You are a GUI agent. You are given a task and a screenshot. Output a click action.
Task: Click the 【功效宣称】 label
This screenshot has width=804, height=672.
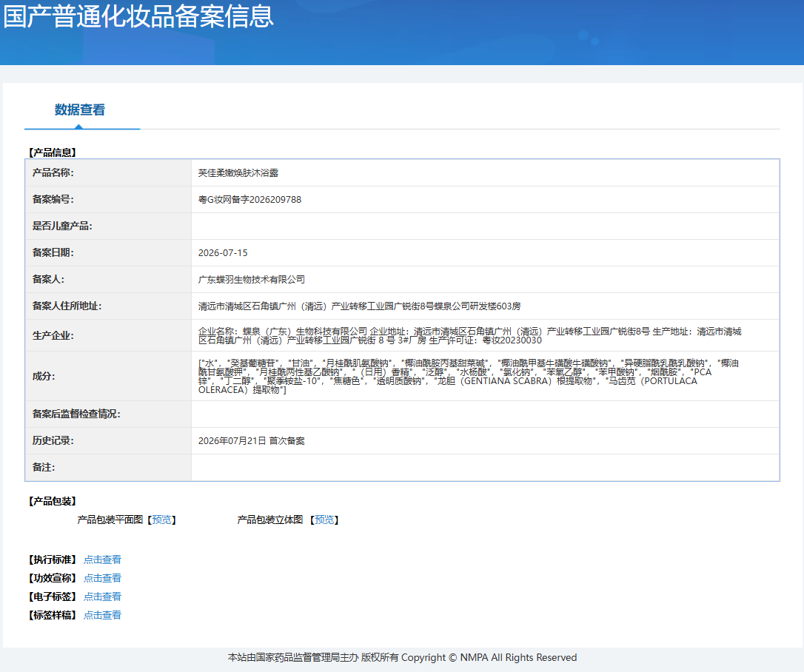(x=53, y=578)
